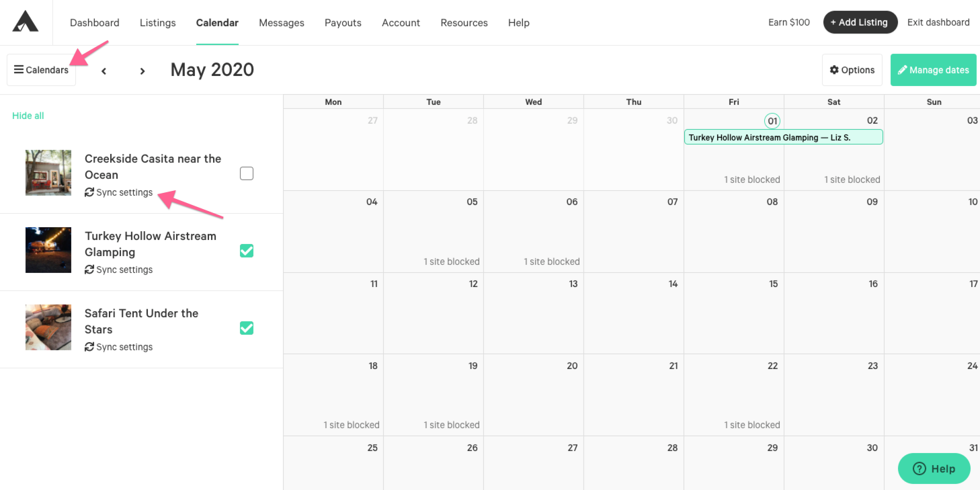Open Dashboard tab
The image size is (980, 490).
pos(95,23)
